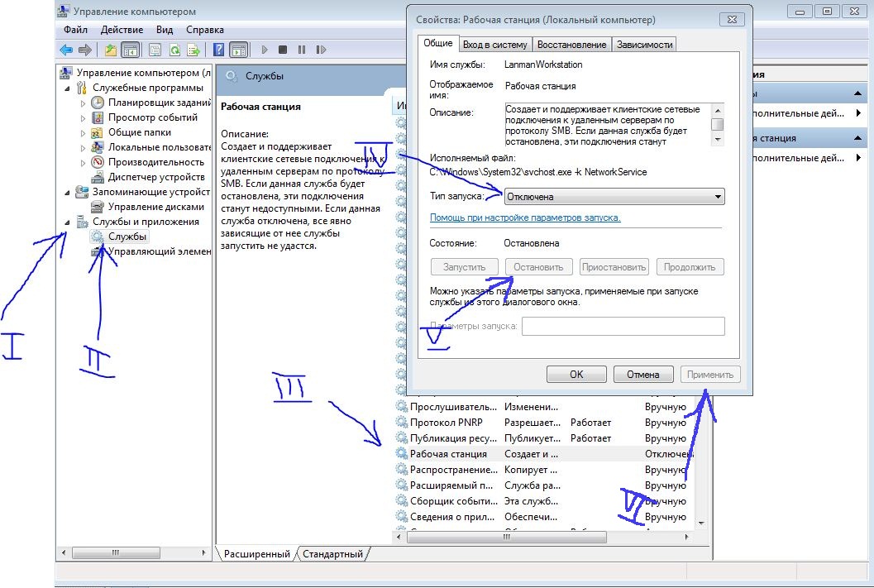Collapse the Запоминающие устройства node
Viewport: 874px width, 588px height.
point(68,193)
